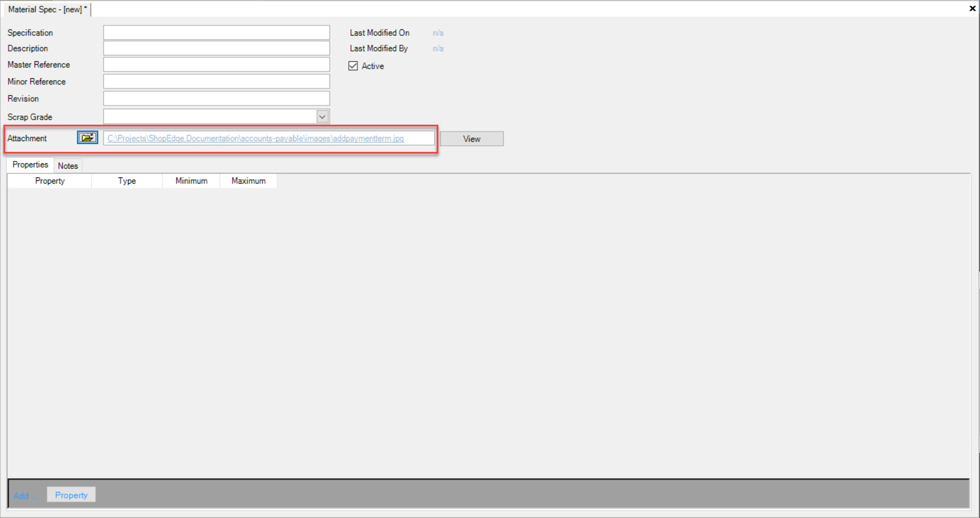980x518 pixels.
Task: Toggle the Active checkbox
Action: click(x=353, y=66)
